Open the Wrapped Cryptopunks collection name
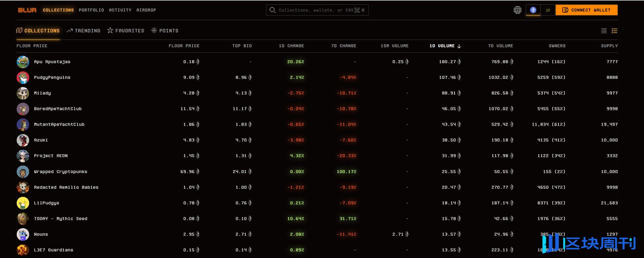 click(61, 172)
